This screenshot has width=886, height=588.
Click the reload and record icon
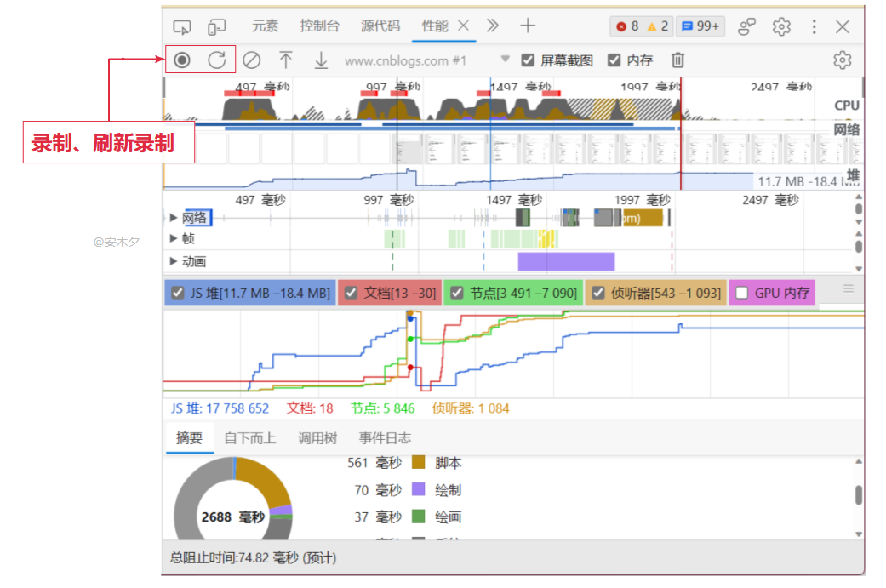coord(217,60)
